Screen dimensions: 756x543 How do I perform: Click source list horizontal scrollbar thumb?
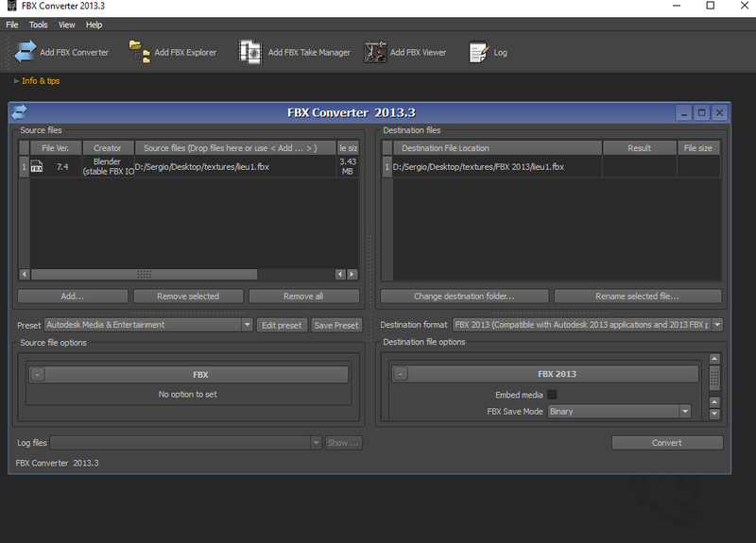pos(145,274)
